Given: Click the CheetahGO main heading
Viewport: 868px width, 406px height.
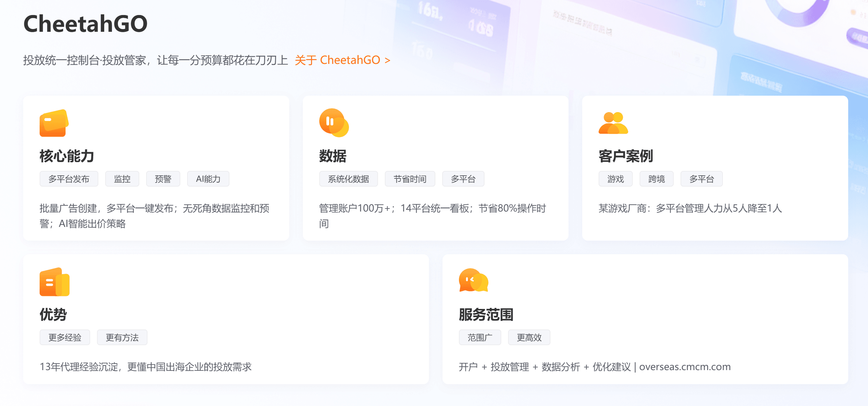Looking at the screenshot, I should (85, 24).
